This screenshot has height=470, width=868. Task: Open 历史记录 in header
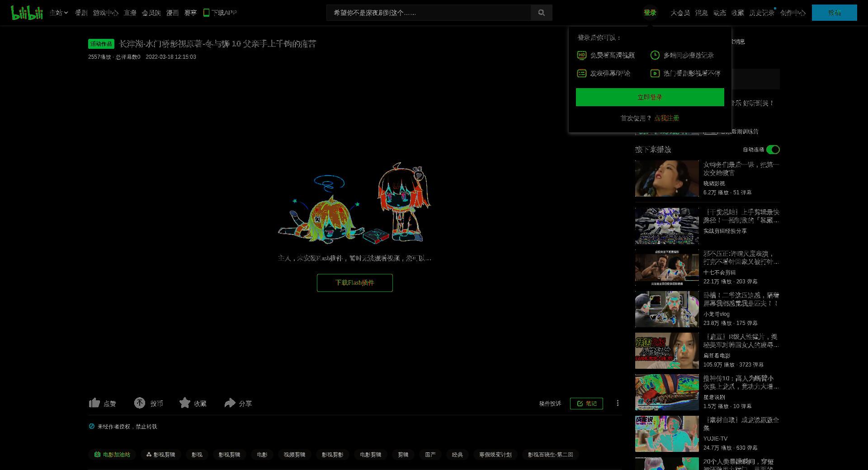tap(762, 13)
